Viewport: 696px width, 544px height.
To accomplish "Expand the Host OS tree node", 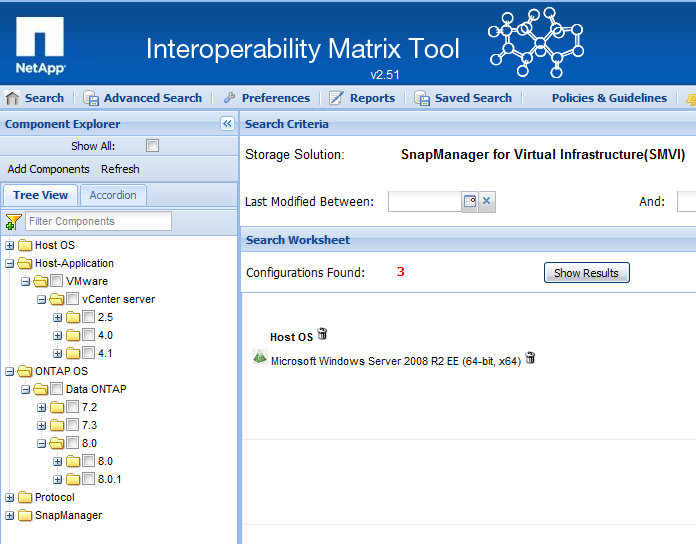I will (x=10, y=245).
